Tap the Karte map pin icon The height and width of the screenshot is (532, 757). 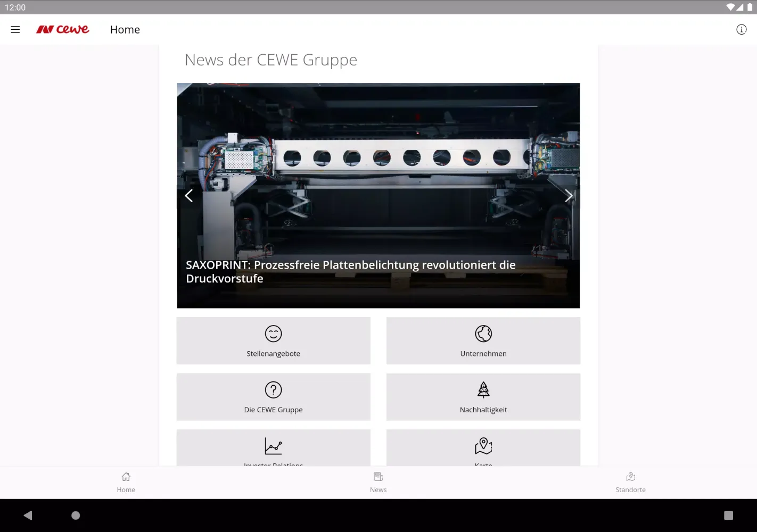coord(483,446)
